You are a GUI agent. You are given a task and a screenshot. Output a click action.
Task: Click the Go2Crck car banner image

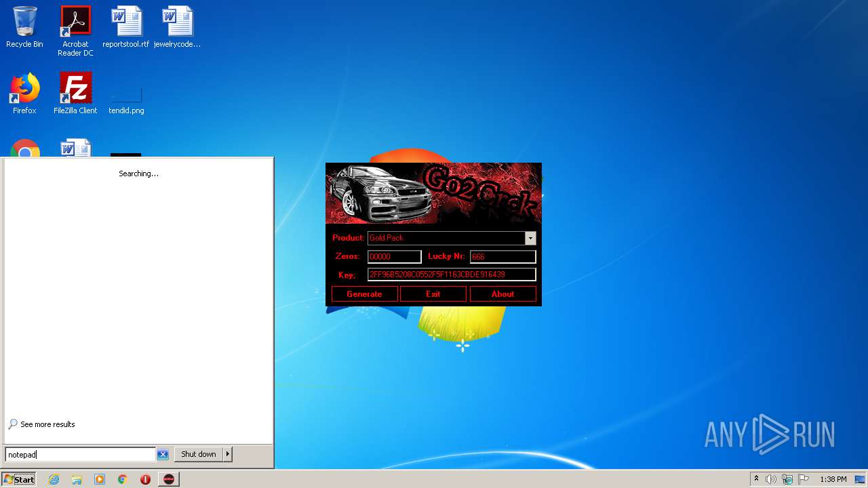tap(433, 193)
